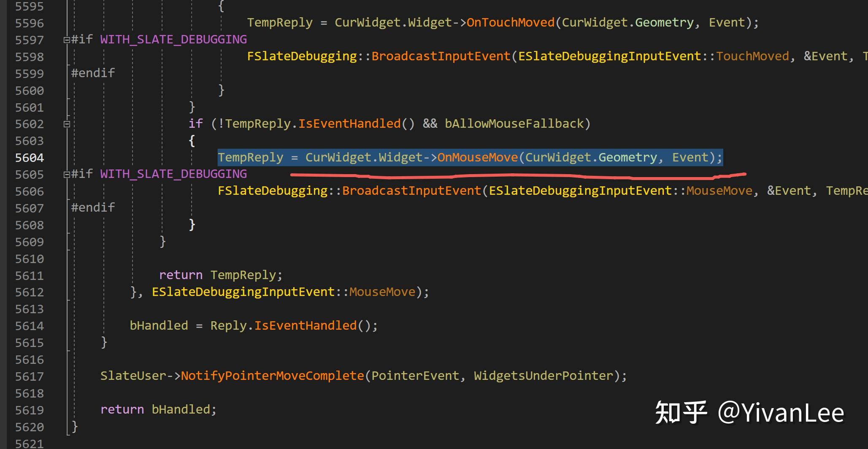Click line number 5620 in the gutter
Screen dimensions: 868x449
click(30, 427)
